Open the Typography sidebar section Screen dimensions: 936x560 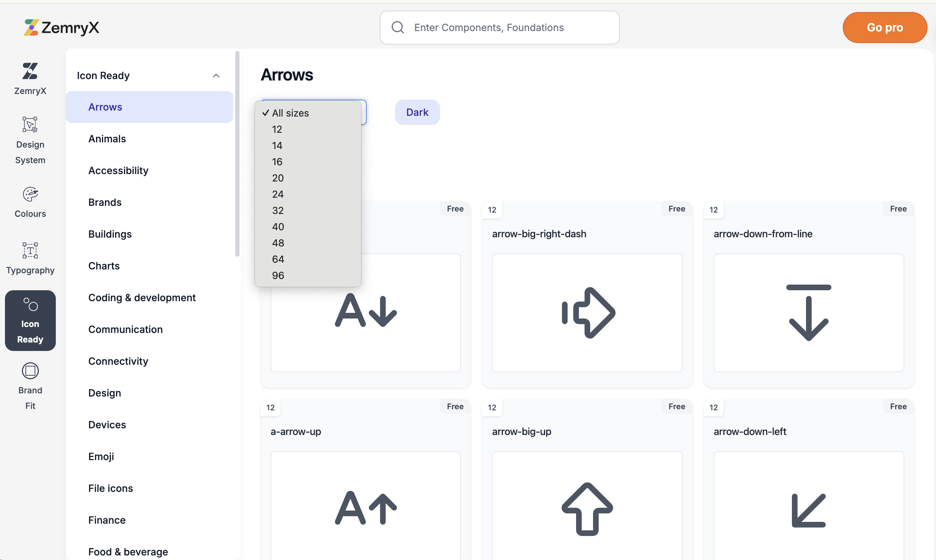30,258
